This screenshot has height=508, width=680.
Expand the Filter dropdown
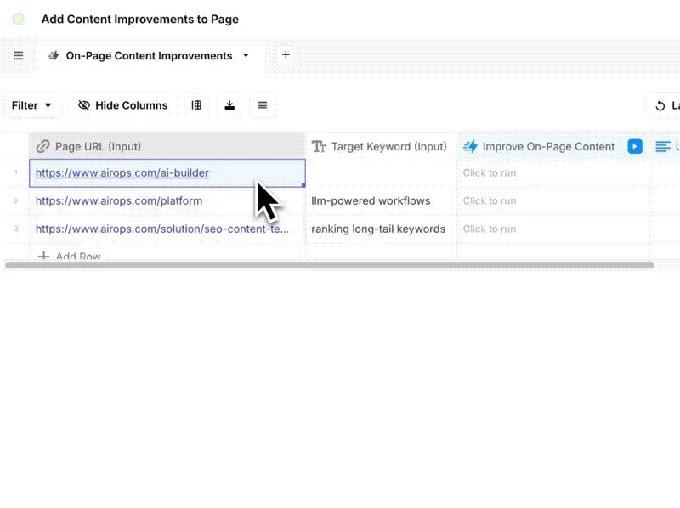click(x=32, y=105)
